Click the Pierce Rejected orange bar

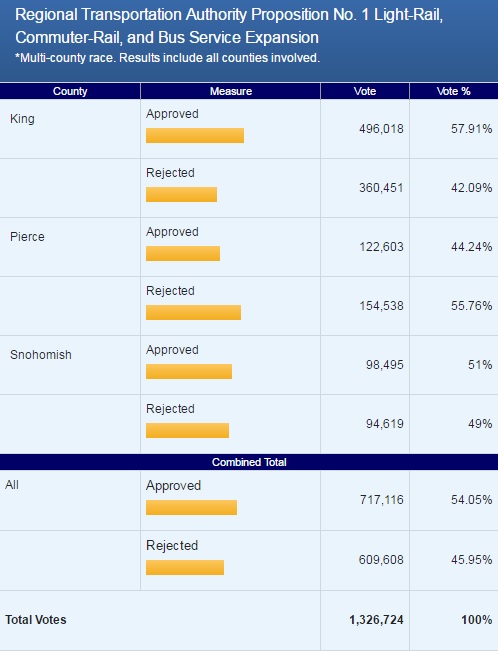(x=193, y=313)
